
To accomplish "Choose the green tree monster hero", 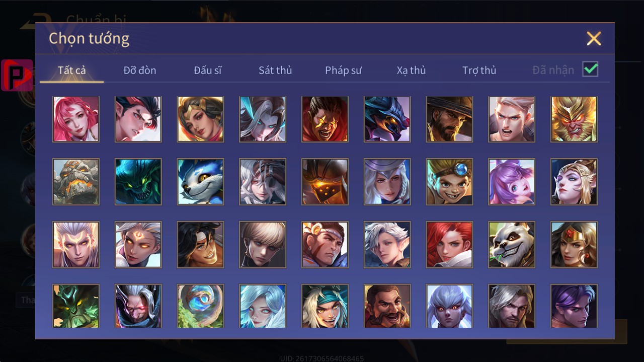I will point(76,306).
